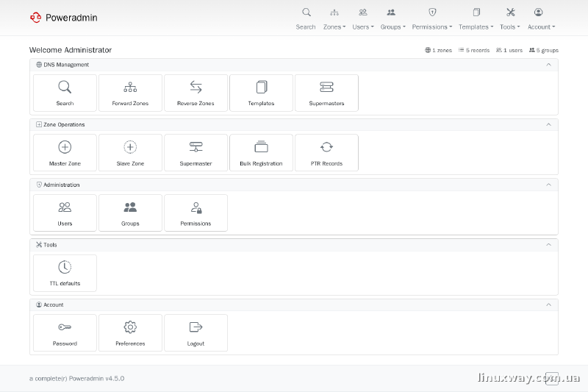Viewport: 588px width, 392px height.
Task: Click the Logout card
Action: click(196, 333)
